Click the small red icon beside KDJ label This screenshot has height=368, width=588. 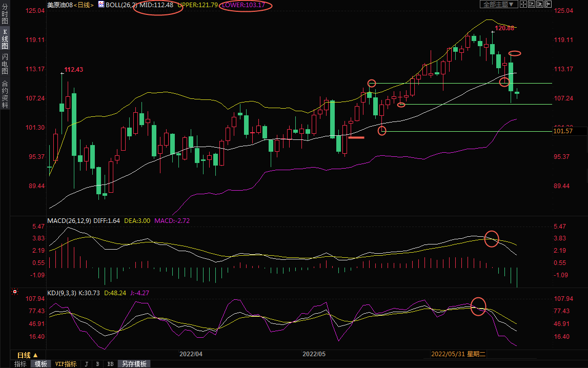(15, 293)
